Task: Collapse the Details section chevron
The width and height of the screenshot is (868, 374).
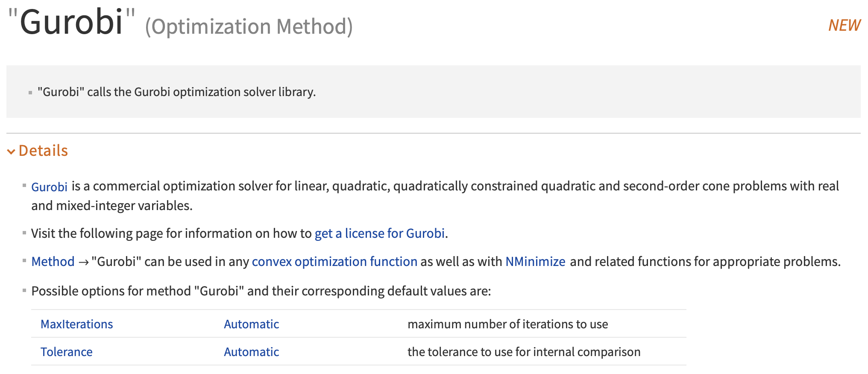Action: pos(11,151)
